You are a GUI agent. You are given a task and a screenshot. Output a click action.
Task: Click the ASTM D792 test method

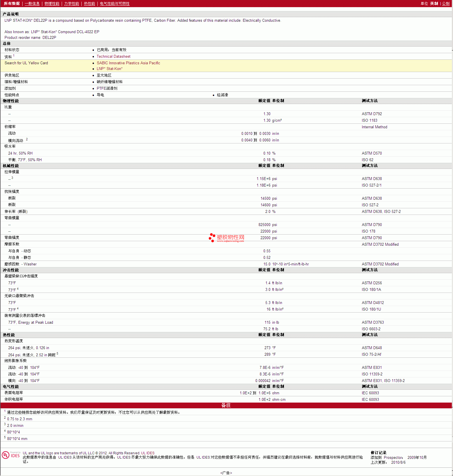pos(372,114)
